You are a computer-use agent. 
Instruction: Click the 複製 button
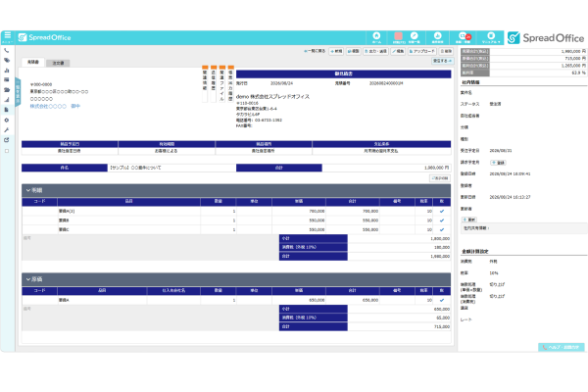(x=353, y=51)
